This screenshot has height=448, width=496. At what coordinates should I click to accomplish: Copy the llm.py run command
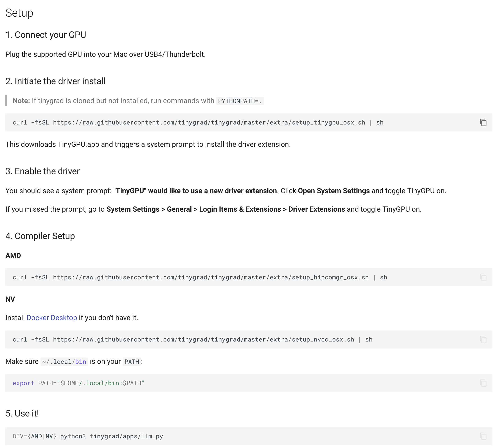[483, 436]
